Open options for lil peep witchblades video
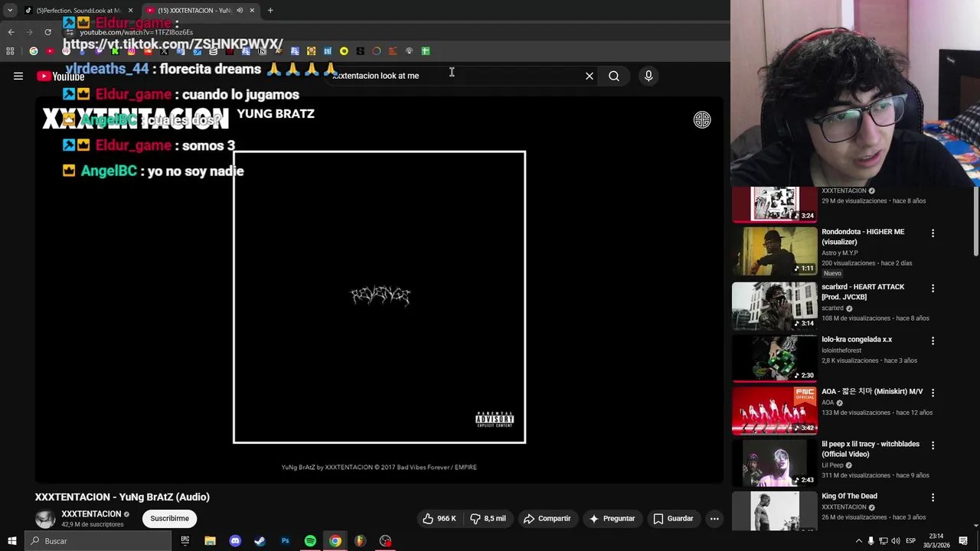The height and width of the screenshot is (551, 980). pos(933,445)
